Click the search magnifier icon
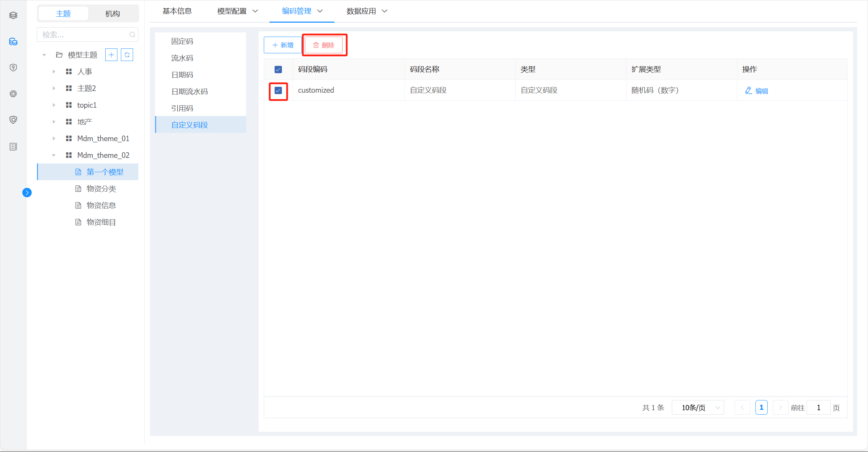 pos(132,35)
